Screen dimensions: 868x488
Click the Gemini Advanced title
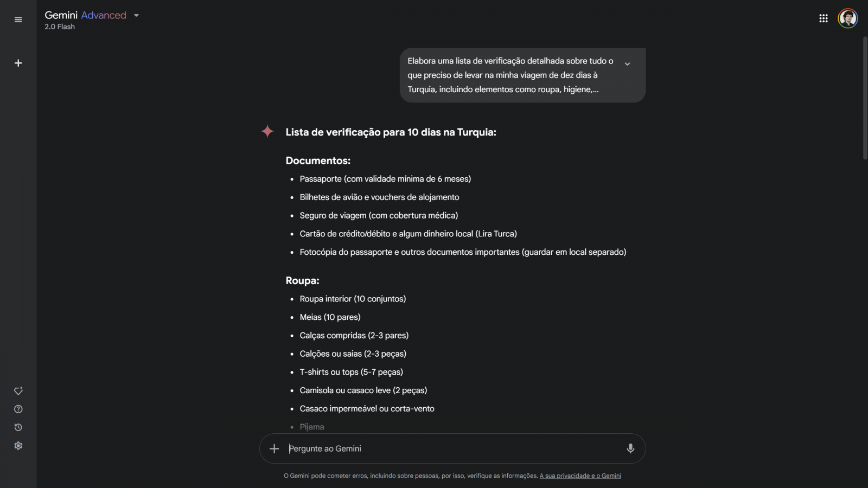pyautogui.click(x=85, y=15)
